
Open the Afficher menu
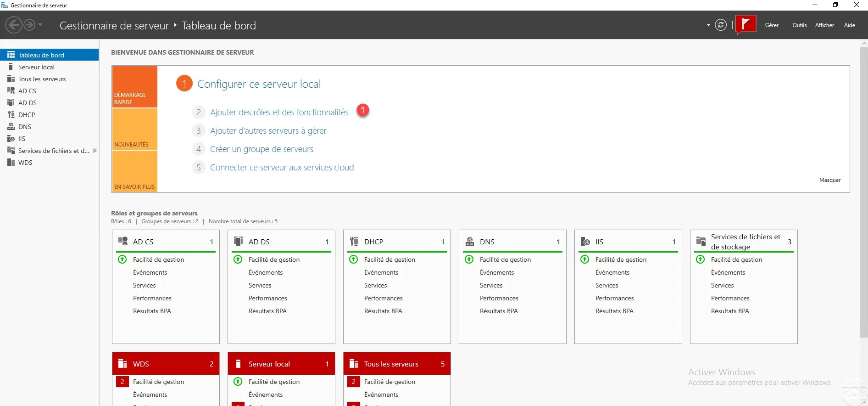pyautogui.click(x=824, y=25)
